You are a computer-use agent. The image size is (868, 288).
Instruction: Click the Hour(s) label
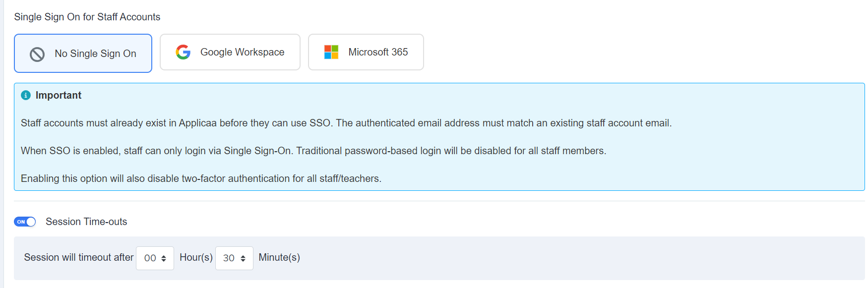(x=196, y=257)
